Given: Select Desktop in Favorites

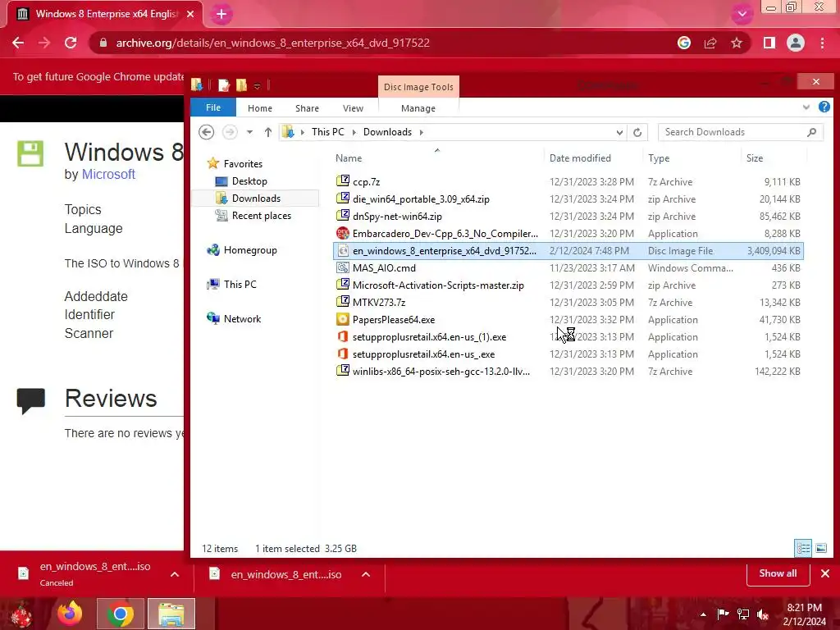Looking at the screenshot, I should (x=249, y=181).
